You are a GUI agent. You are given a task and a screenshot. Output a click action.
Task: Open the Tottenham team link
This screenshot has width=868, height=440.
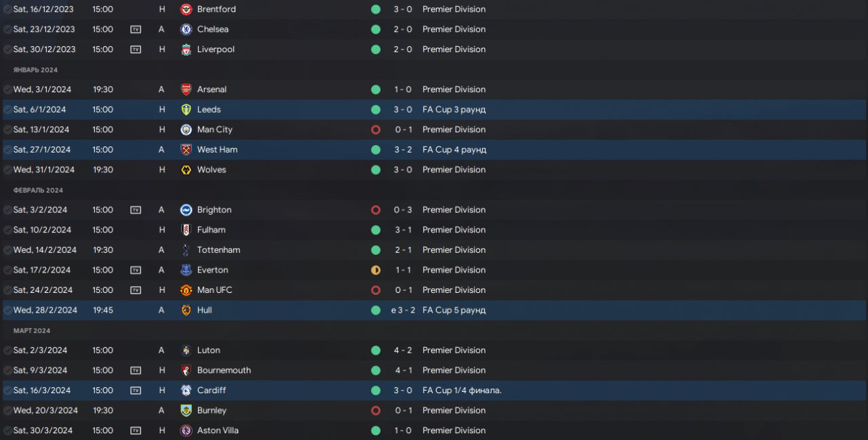click(x=218, y=250)
